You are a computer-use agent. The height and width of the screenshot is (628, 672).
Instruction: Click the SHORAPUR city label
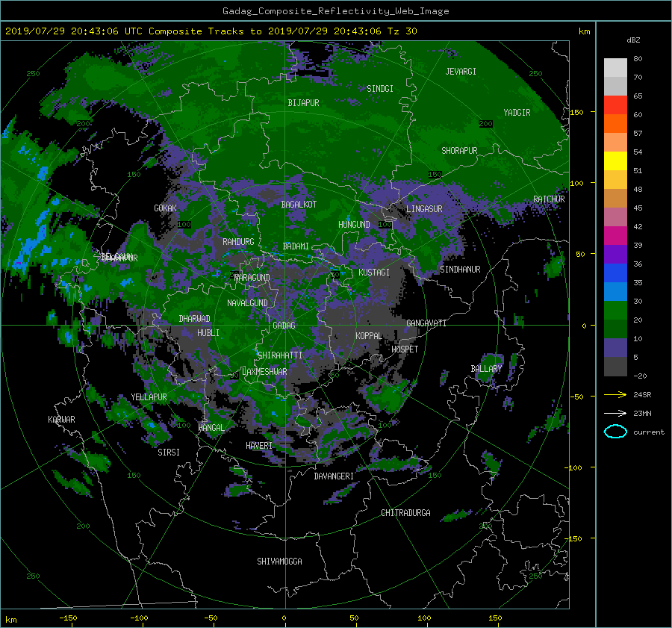pos(459,151)
